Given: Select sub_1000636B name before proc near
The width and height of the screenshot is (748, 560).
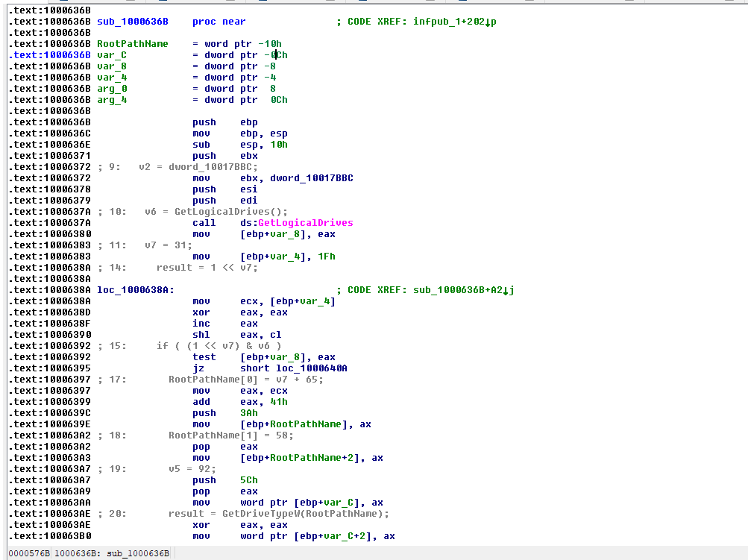Looking at the screenshot, I should pyautogui.click(x=133, y=22).
